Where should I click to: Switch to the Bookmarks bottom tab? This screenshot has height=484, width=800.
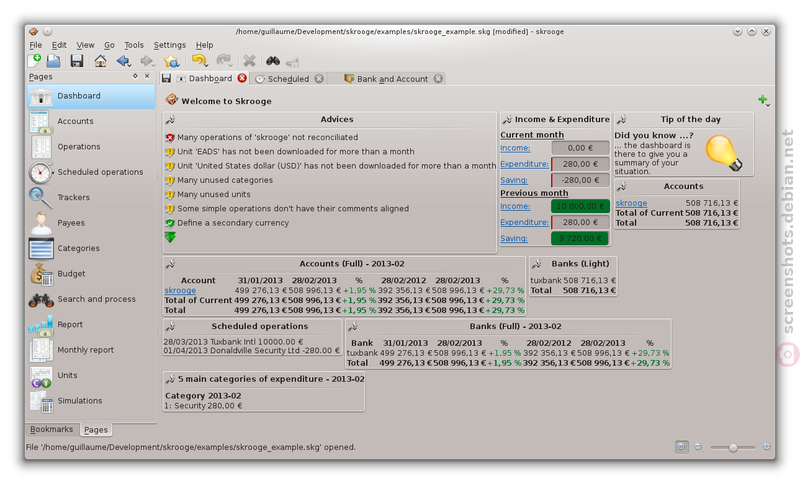pyautogui.click(x=51, y=429)
